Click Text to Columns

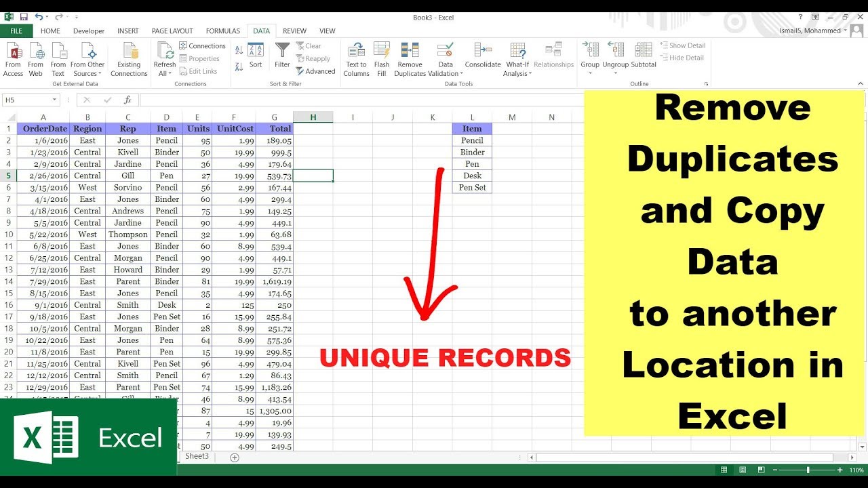(356, 60)
